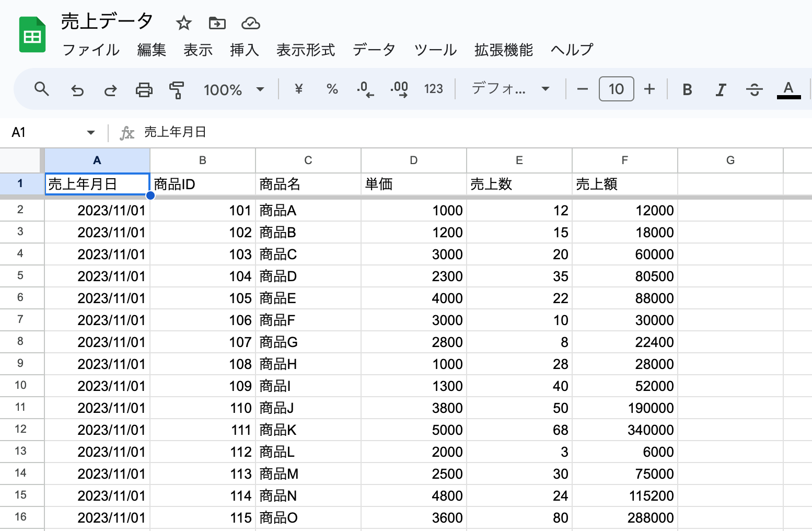812x531 pixels.
Task: Select the quantity cell 68
Action: [x=519, y=430]
